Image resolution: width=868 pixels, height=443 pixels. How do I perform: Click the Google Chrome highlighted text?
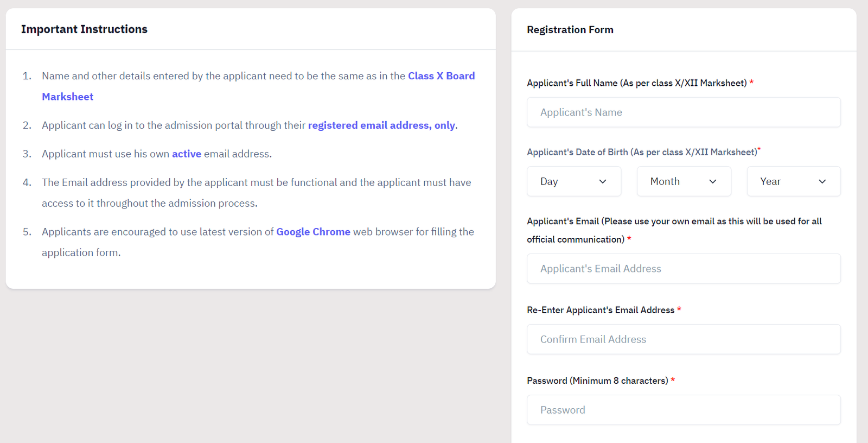tap(313, 232)
